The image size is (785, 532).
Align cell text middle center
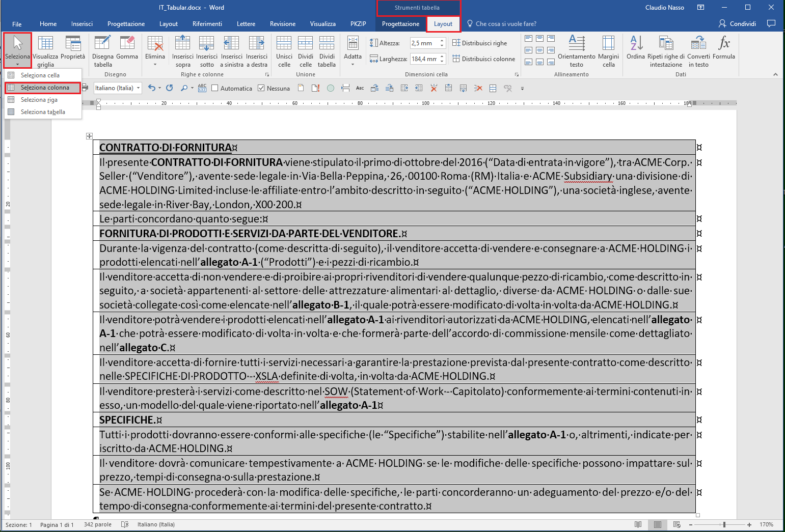(539, 50)
